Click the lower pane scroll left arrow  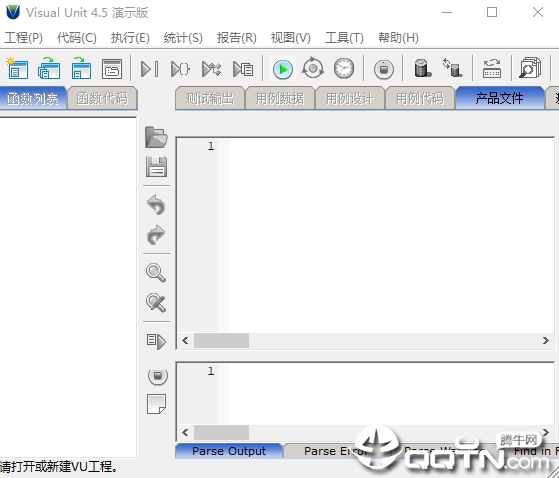pyautogui.click(x=185, y=432)
